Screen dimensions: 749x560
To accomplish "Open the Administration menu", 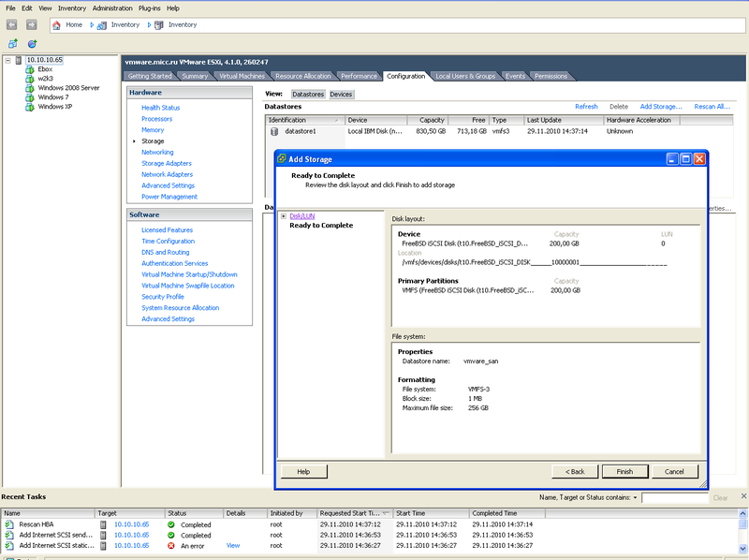I will click(112, 8).
